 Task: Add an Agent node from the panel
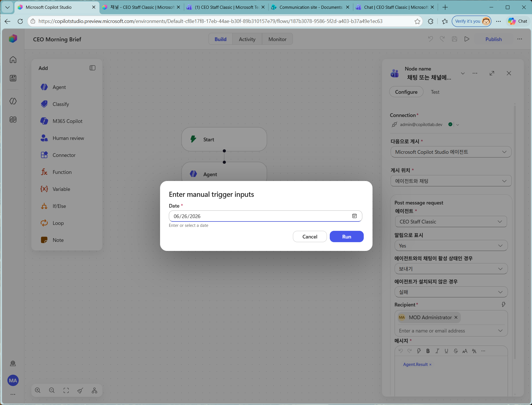[67, 87]
